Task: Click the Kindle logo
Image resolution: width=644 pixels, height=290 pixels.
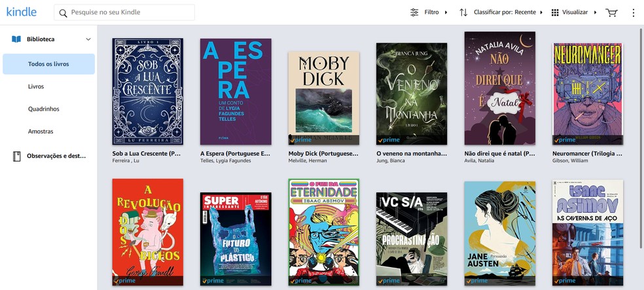Action: (22, 12)
